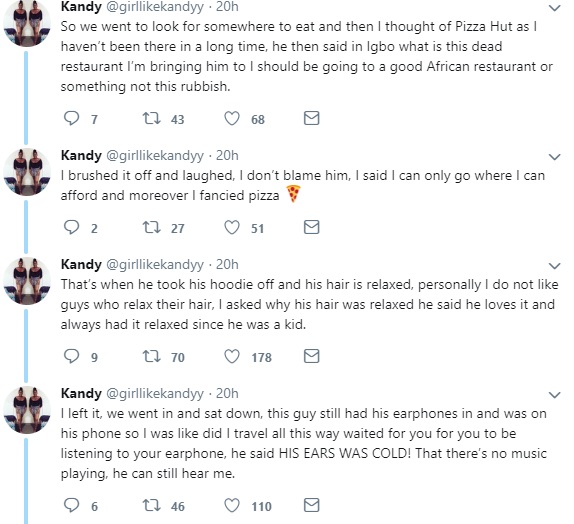
Task: Open the 20h timestamp on the earphones tweet
Action: 227,393
